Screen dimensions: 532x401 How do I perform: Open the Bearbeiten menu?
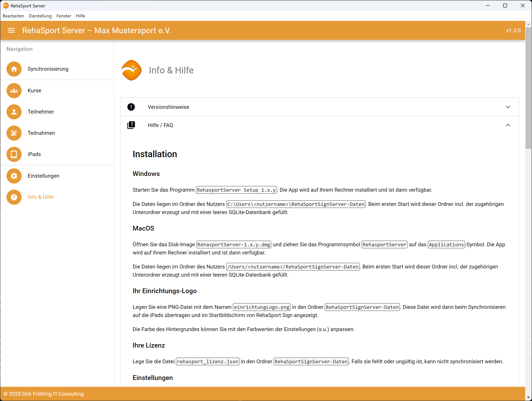pyautogui.click(x=13, y=16)
